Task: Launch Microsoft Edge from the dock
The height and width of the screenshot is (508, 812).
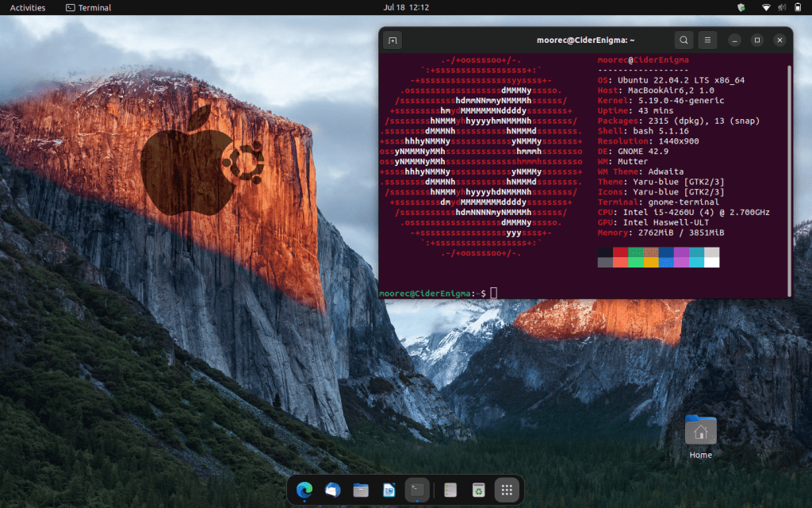Action: pyautogui.click(x=304, y=491)
